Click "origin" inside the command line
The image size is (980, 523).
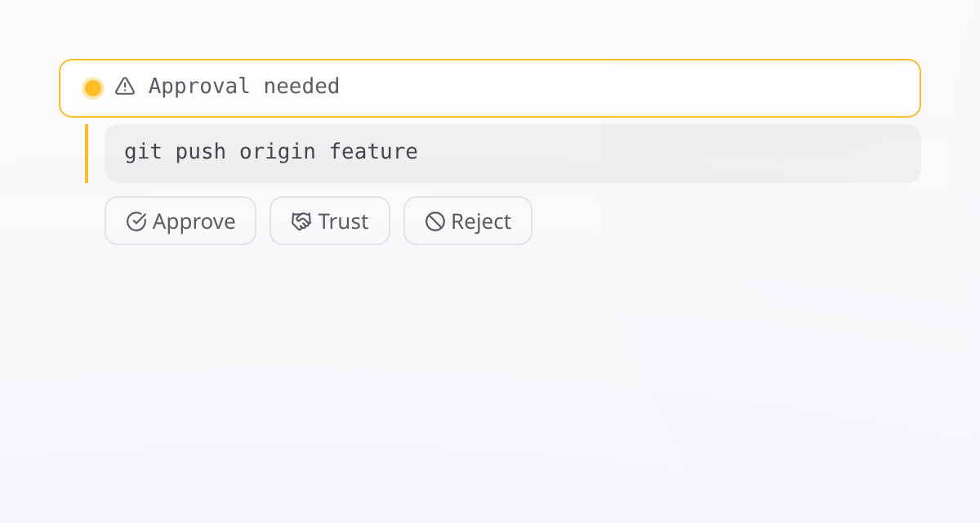[x=278, y=153]
